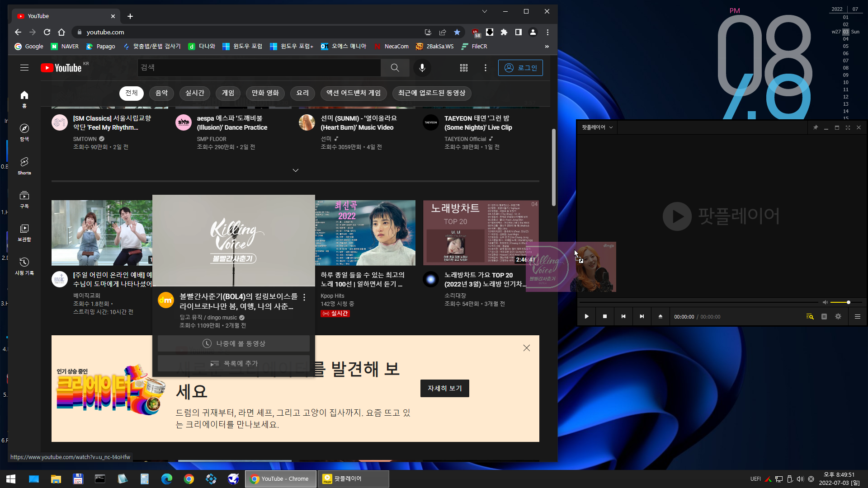This screenshot has width=868, height=488.
Task: Eject/open file in PotPlayer
Action: (x=660, y=316)
